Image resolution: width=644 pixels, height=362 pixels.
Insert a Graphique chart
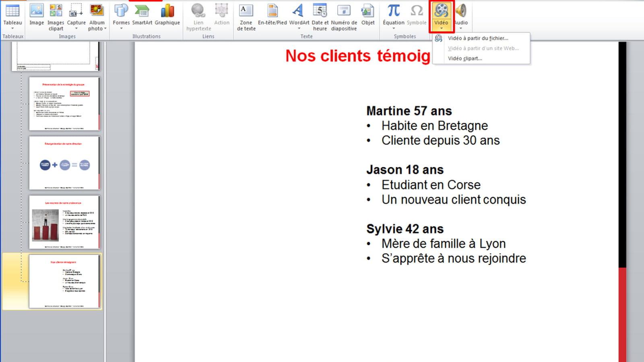click(x=167, y=15)
